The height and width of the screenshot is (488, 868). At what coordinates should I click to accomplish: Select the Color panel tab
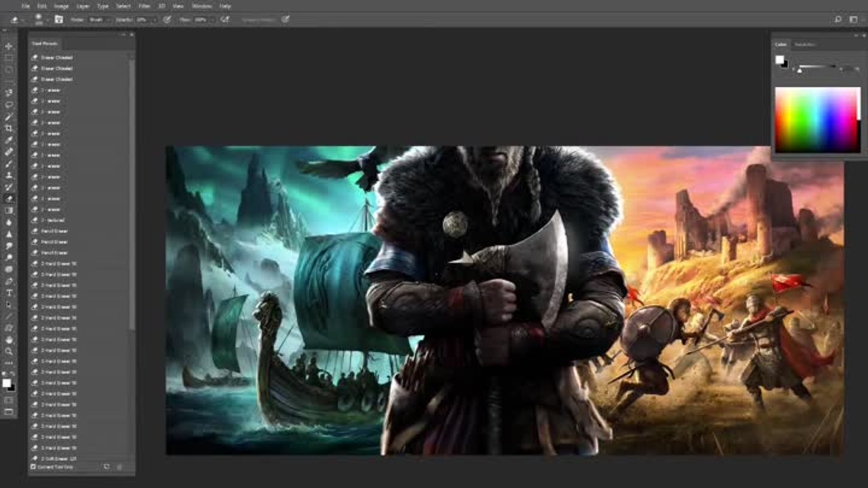pos(781,45)
